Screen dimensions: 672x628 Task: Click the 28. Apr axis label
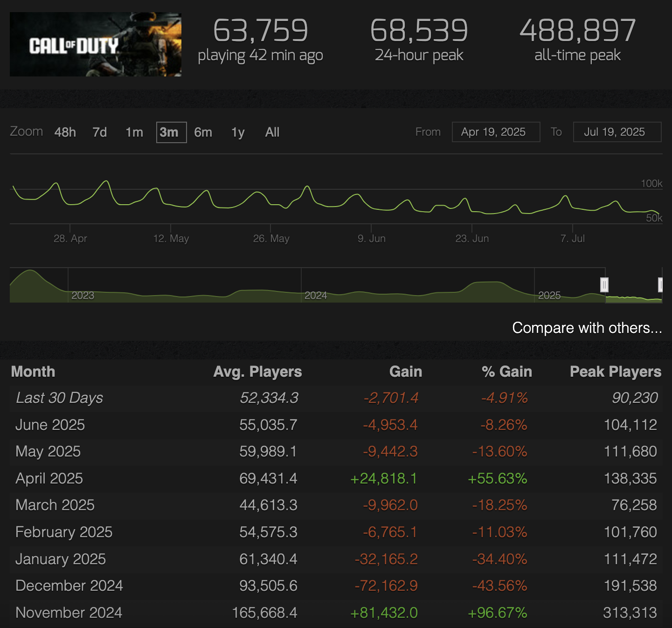coord(70,238)
